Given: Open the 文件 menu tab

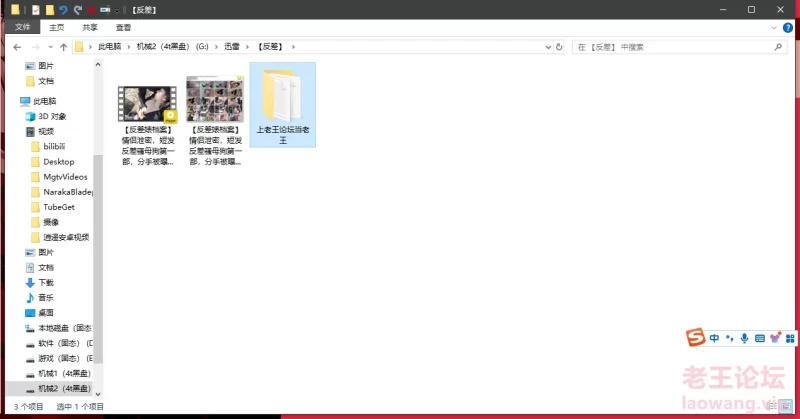Looking at the screenshot, I should tap(22, 27).
